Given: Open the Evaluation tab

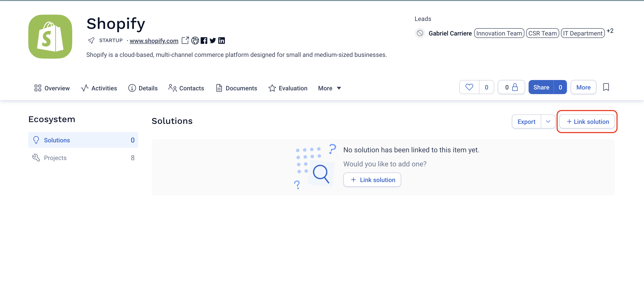Looking at the screenshot, I should coord(288,88).
